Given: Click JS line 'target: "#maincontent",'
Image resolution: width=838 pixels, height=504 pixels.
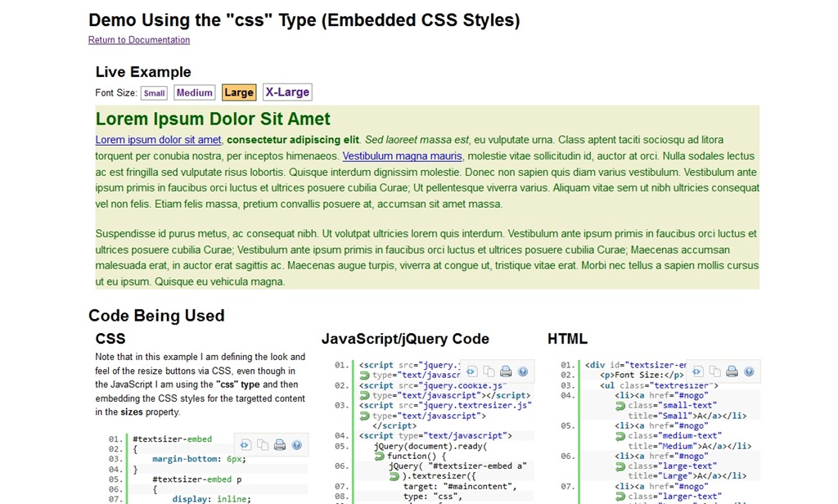Looking at the screenshot, I should click(460, 486).
